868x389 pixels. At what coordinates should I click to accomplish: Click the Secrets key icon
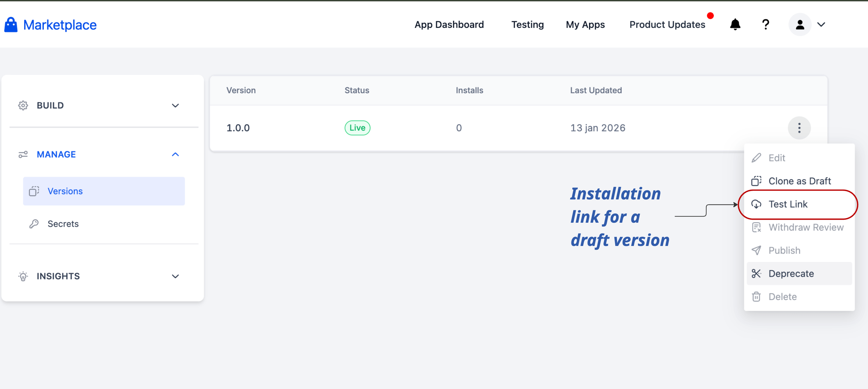[34, 224]
